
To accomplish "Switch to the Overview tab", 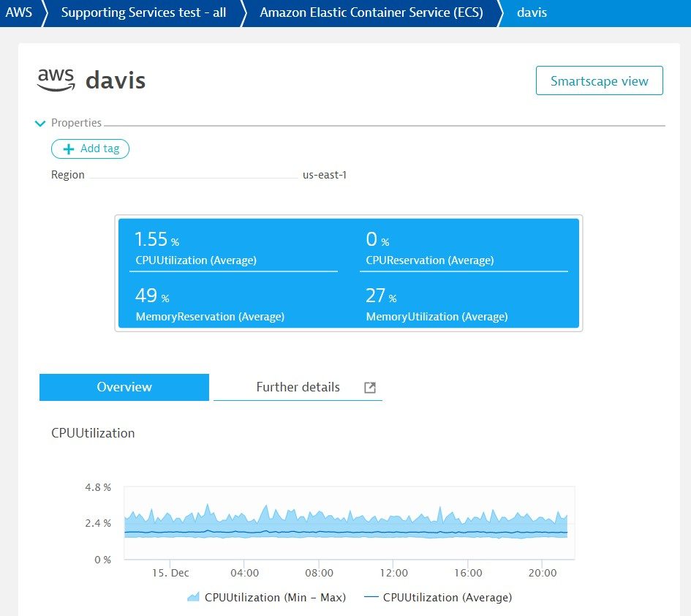I will [x=124, y=387].
